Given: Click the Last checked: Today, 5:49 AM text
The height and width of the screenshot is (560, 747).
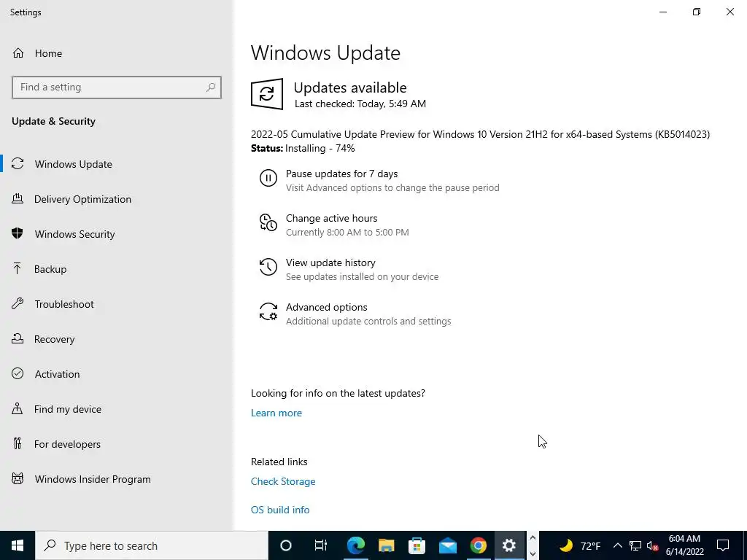Looking at the screenshot, I should (x=360, y=104).
